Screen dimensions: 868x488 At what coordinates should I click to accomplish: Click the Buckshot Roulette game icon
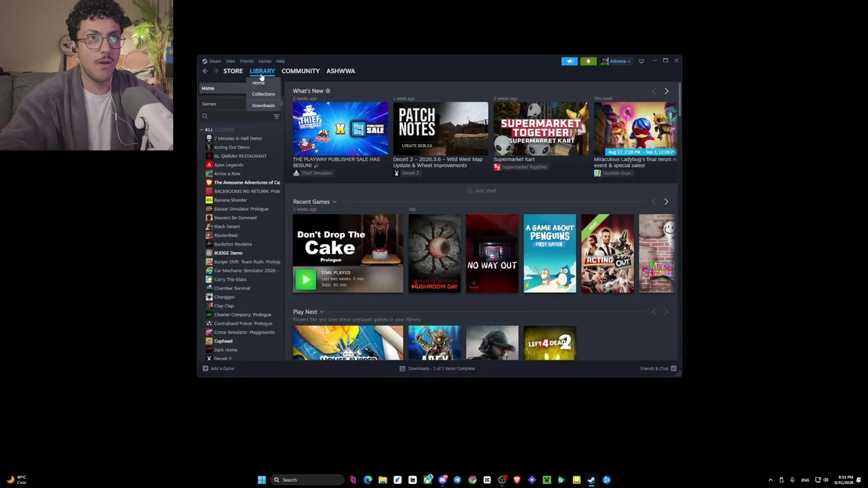pos(209,244)
